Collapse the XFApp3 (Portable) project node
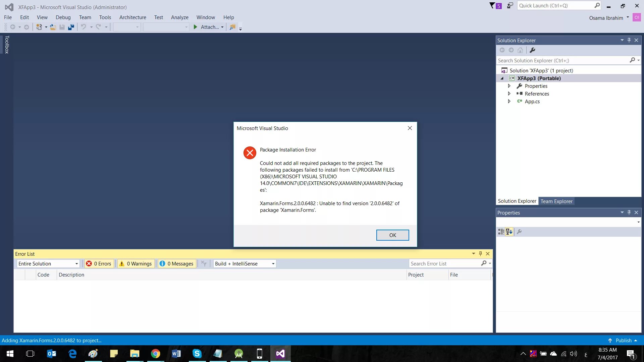Image resolution: width=644 pixels, height=362 pixels. [502, 78]
